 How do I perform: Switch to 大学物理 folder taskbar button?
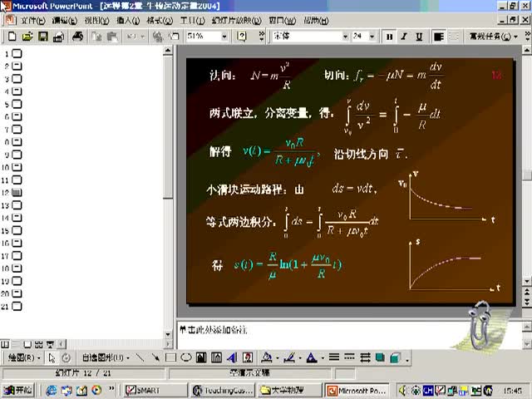290,391
